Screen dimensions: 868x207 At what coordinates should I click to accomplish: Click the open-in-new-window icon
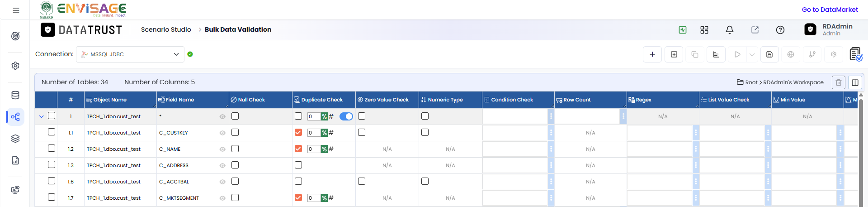(755, 30)
